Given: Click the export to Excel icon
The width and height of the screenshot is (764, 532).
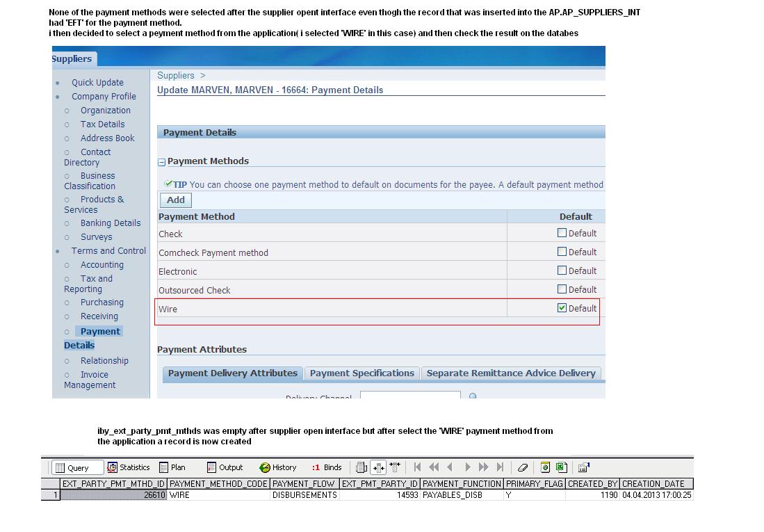Looking at the screenshot, I should 561,467.
